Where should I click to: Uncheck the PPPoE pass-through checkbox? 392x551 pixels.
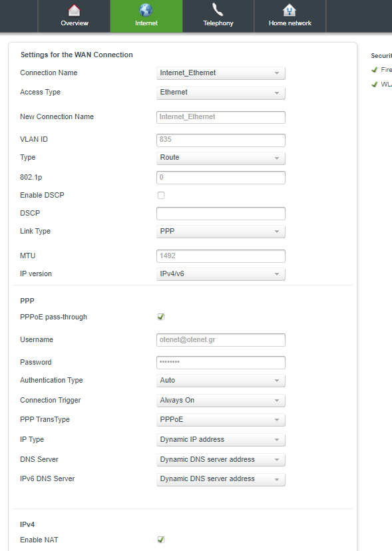click(161, 317)
